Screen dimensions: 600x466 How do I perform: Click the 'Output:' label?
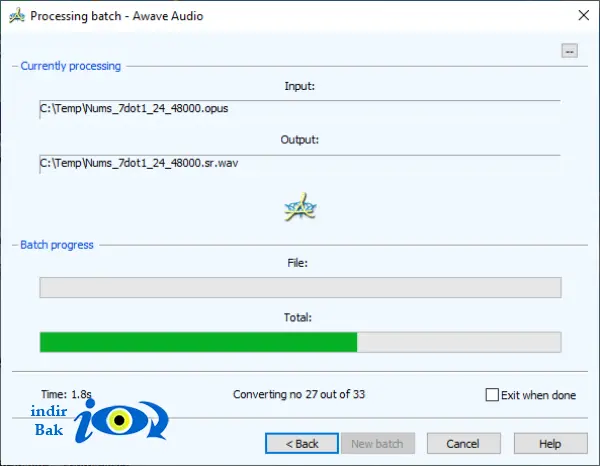(x=300, y=140)
